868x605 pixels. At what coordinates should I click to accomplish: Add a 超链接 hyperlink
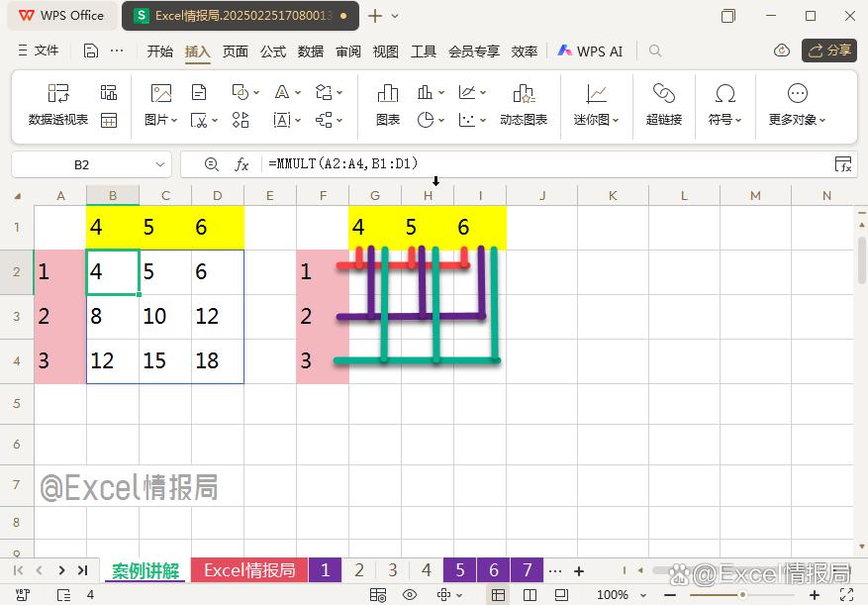[664, 104]
